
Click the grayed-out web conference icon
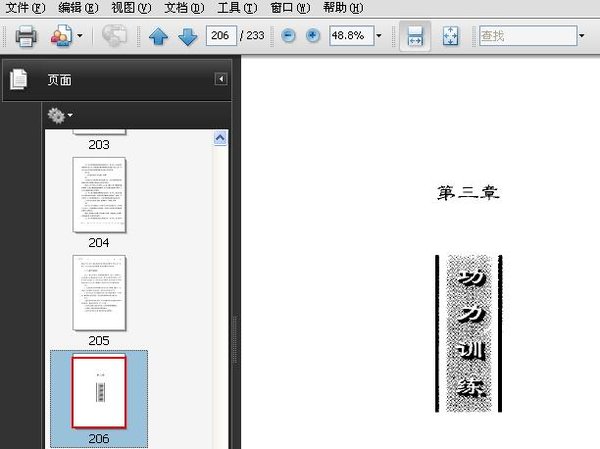114,36
